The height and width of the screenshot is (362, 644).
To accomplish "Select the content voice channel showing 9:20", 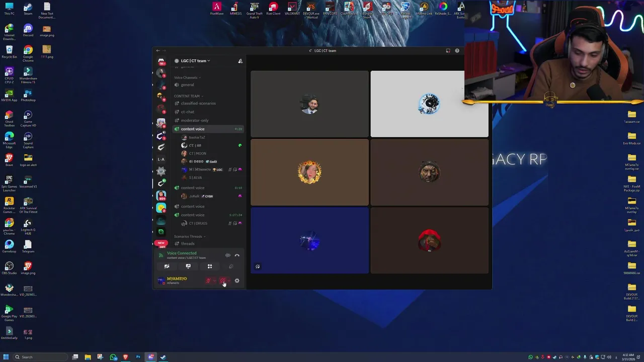I will point(208,129).
